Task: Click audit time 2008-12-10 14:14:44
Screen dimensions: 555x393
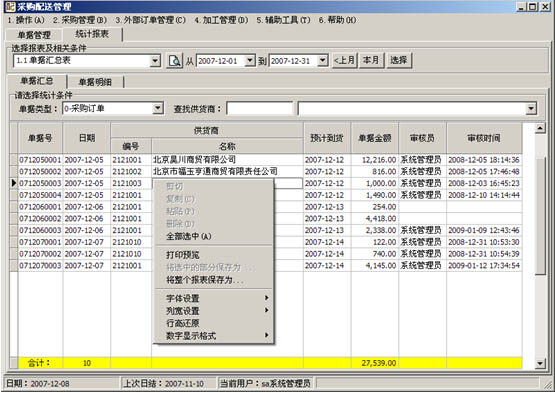Action: tap(484, 195)
